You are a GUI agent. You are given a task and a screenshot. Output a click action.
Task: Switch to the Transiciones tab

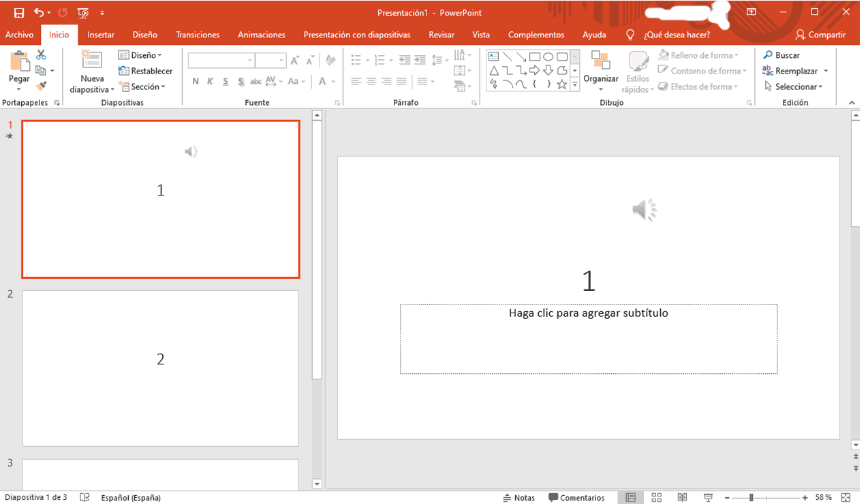tap(198, 35)
